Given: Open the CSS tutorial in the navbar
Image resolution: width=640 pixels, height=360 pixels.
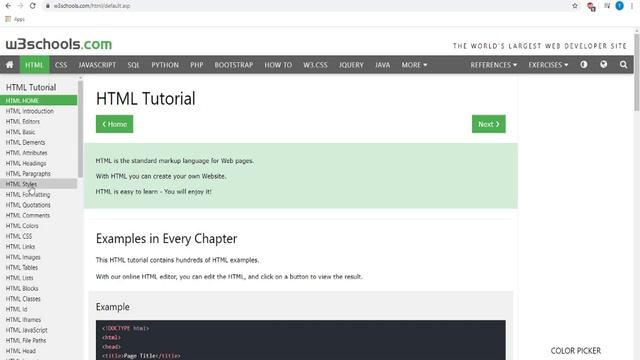Looking at the screenshot, I should coord(61,64).
